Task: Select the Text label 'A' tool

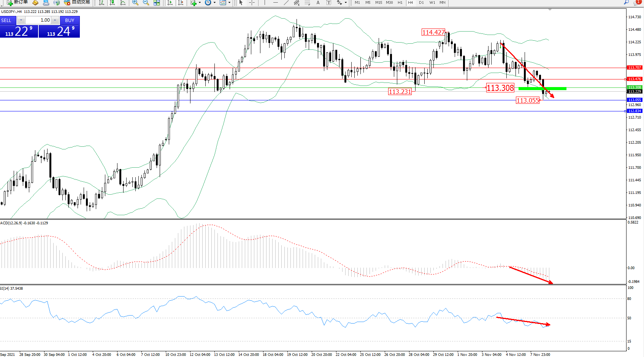Action: coord(318,3)
